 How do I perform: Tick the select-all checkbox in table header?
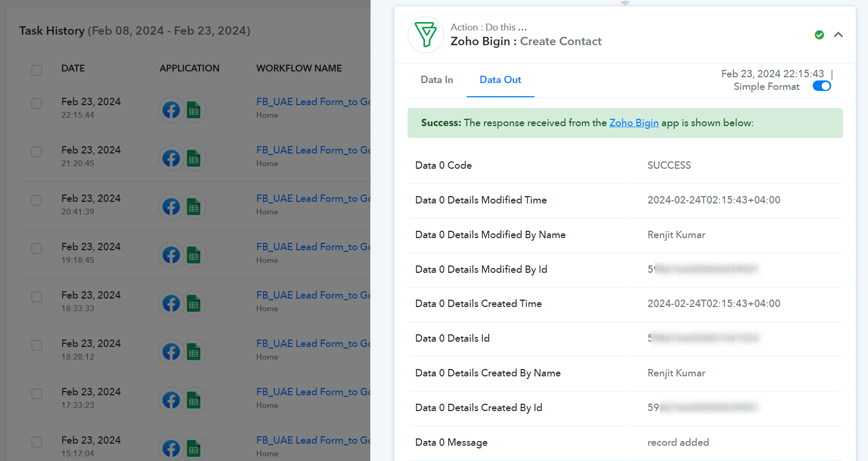coord(37,70)
